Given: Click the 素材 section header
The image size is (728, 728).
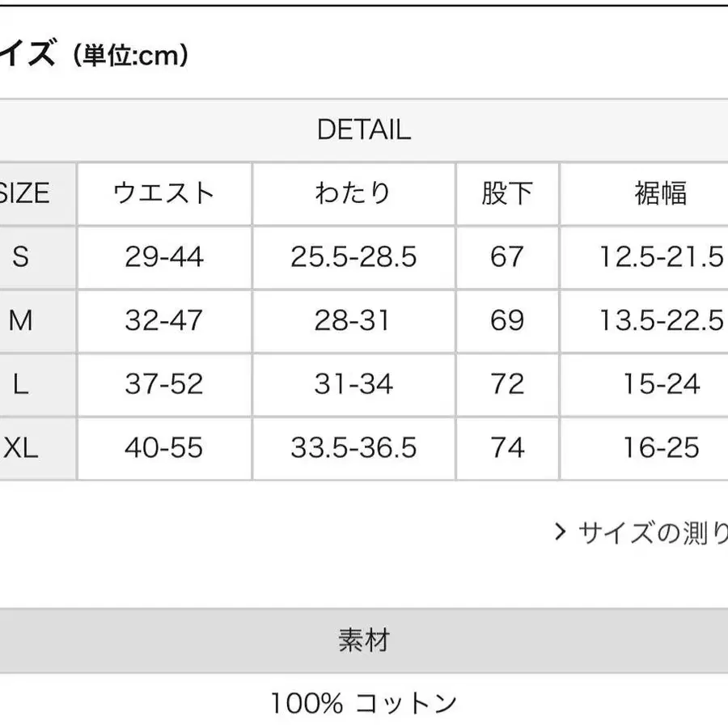Looking at the screenshot, I should [364, 641].
